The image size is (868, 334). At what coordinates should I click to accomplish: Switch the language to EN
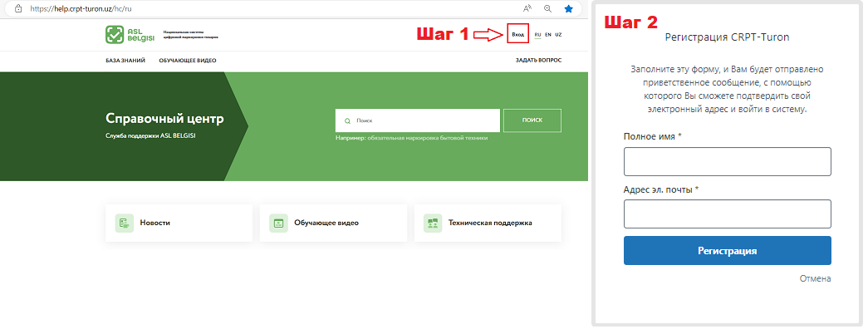[548, 34]
